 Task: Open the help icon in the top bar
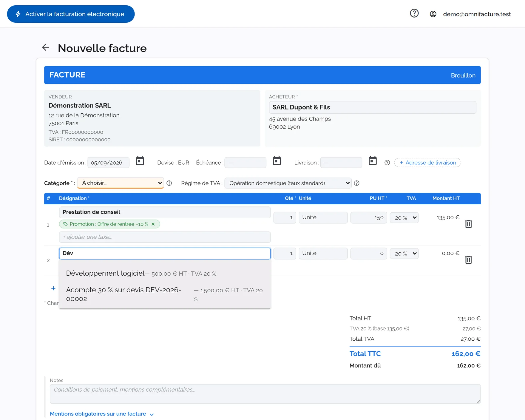click(414, 13)
